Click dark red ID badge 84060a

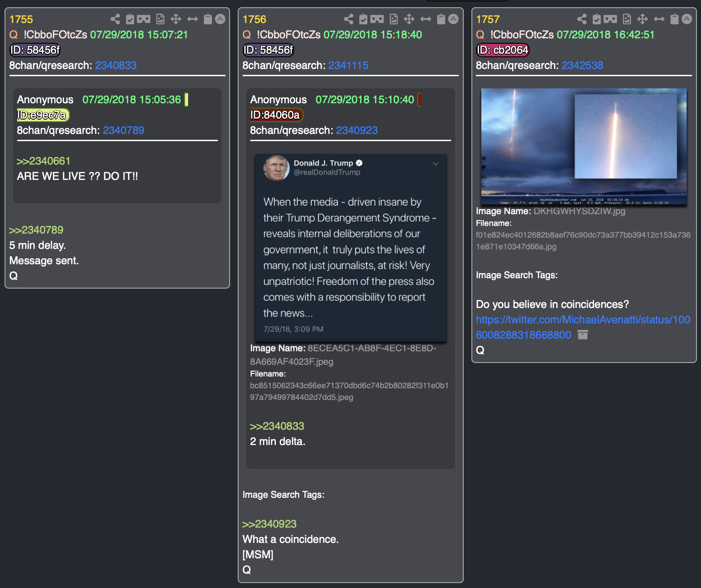[x=276, y=115]
